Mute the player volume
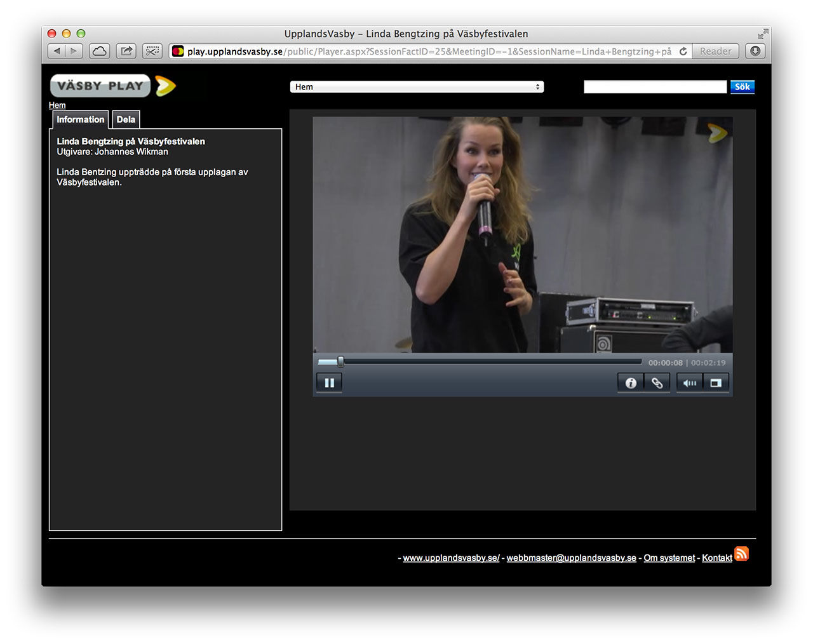 (690, 383)
